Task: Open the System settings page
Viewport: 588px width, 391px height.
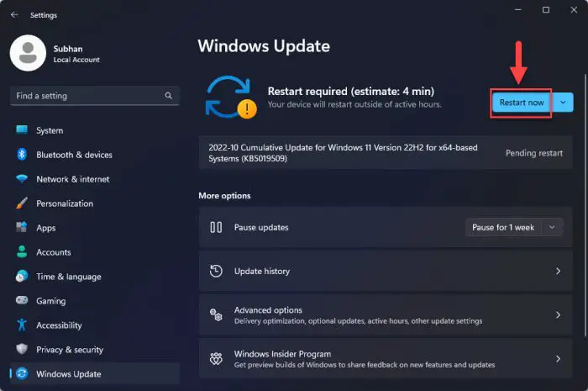Action: pyautogui.click(x=95, y=130)
